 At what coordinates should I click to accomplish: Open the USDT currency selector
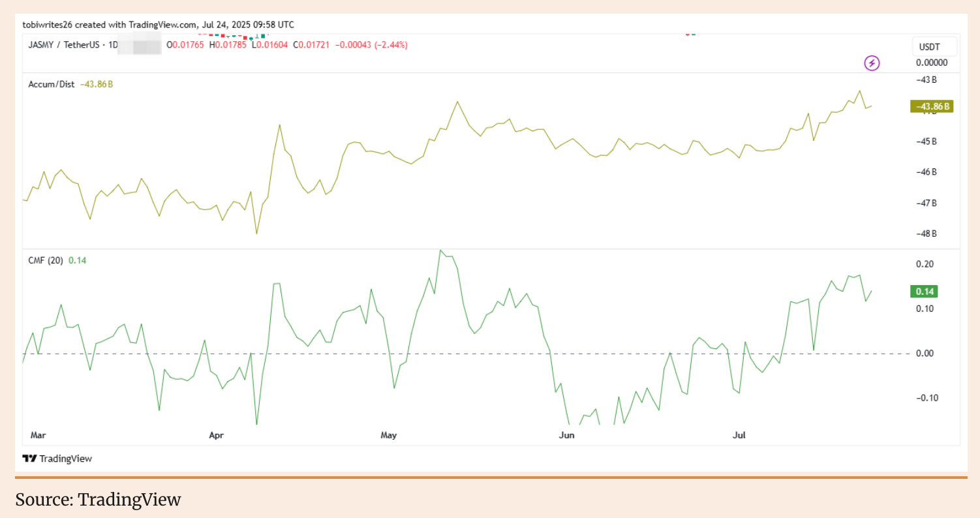coord(934,47)
